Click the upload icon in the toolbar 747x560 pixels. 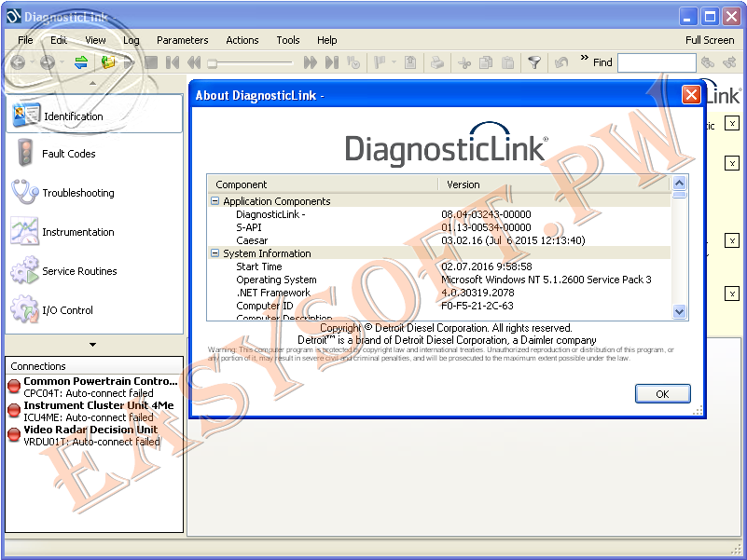(410, 62)
